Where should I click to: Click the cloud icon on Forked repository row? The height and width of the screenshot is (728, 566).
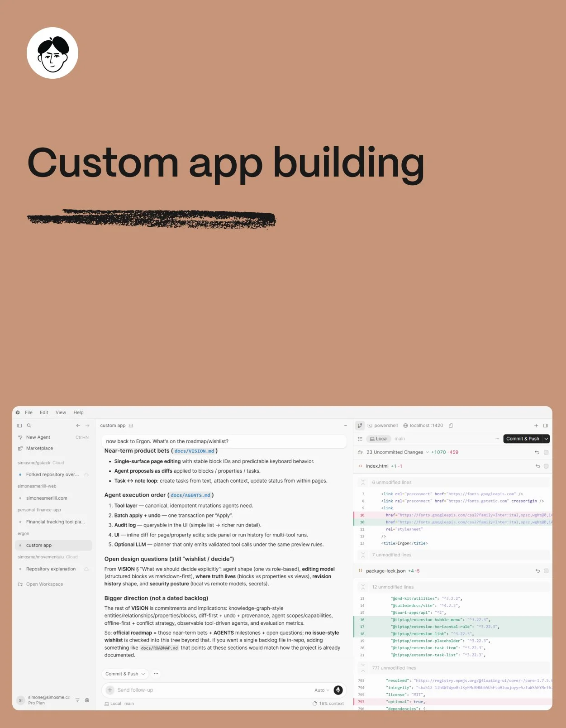coord(86,474)
